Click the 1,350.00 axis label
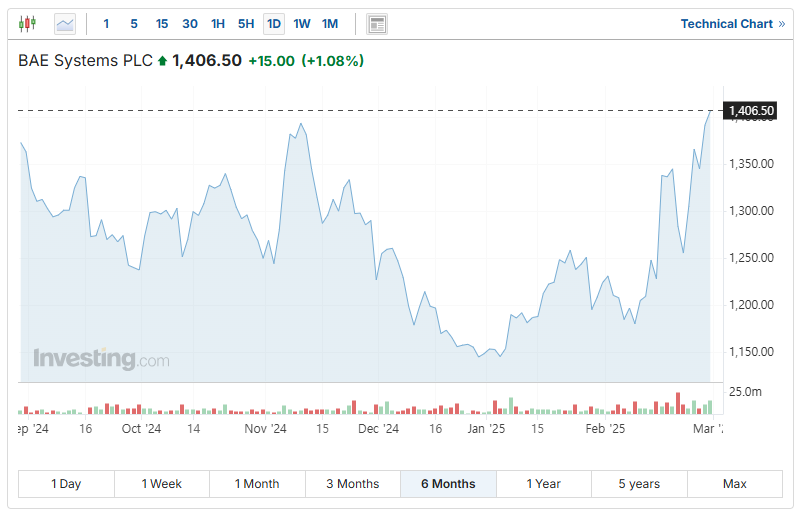The image size is (799, 514). coord(751,164)
